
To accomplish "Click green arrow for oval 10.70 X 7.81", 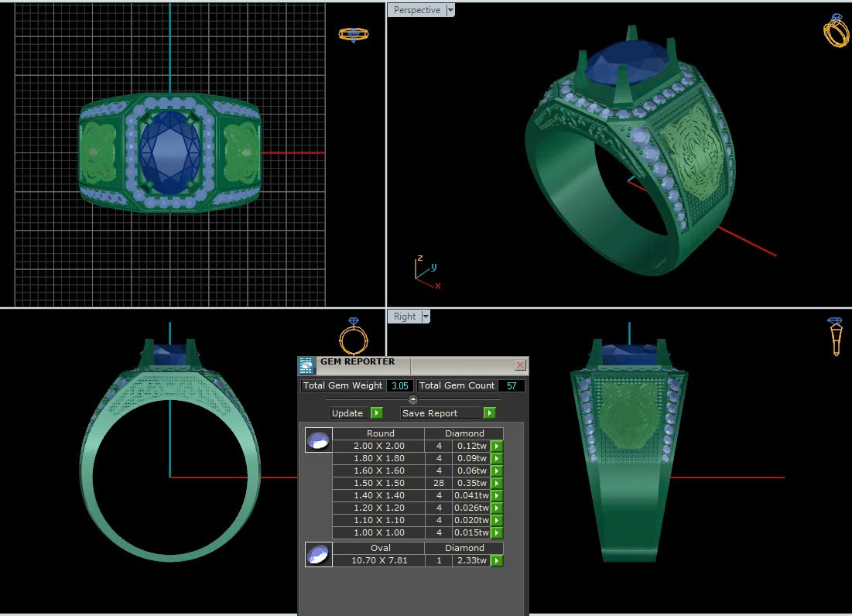I will [497, 560].
